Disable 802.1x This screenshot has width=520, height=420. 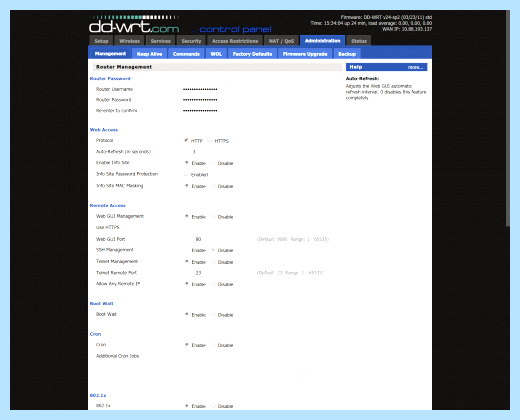[213, 406]
